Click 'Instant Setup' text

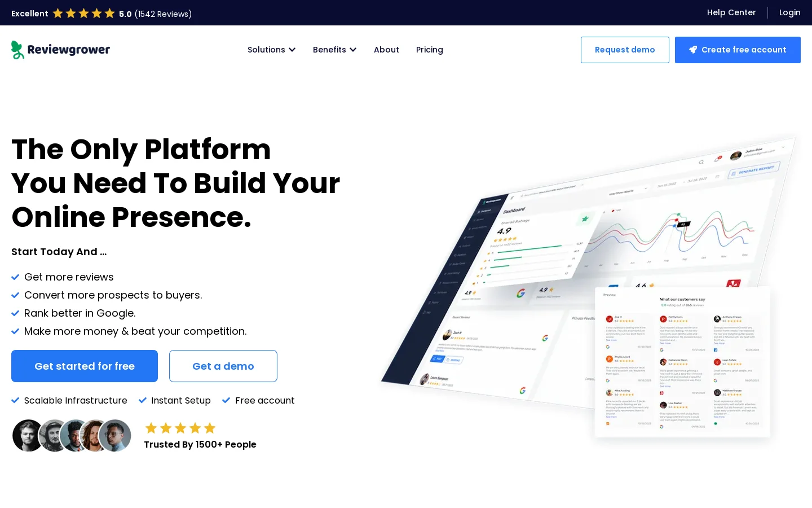pos(181,400)
